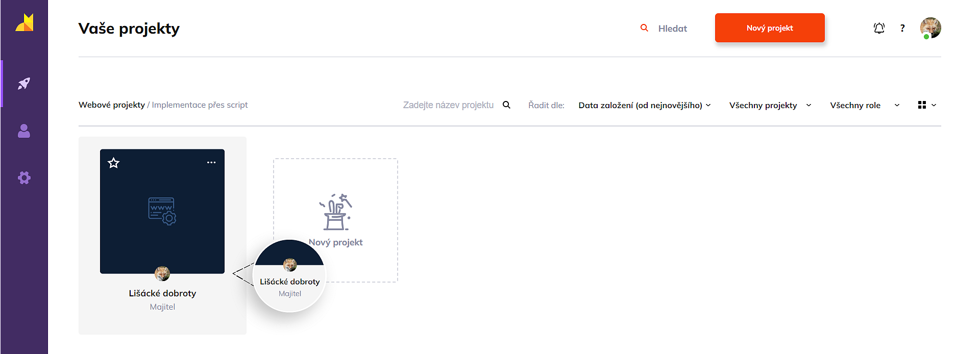Open the notifications bell
This screenshot has width=980, height=354.
pyautogui.click(x=878, y=28)
